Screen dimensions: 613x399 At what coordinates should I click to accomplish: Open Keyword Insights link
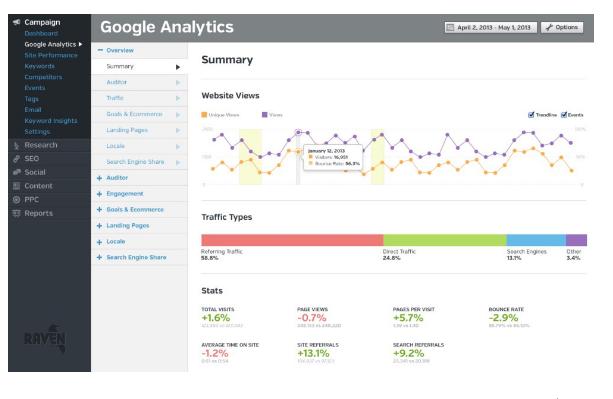51,121
